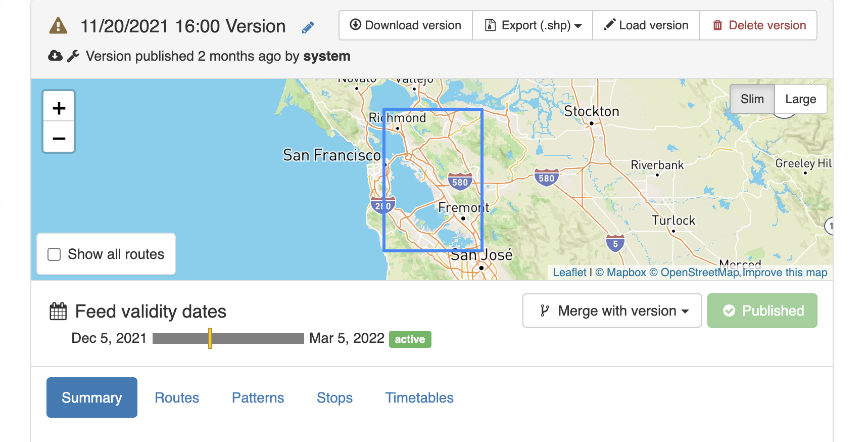Image resolution: width=868 pixels, height=442 pixels.
Task: Enable the Show all routes checkbox
Action: [x=54, y=254]
